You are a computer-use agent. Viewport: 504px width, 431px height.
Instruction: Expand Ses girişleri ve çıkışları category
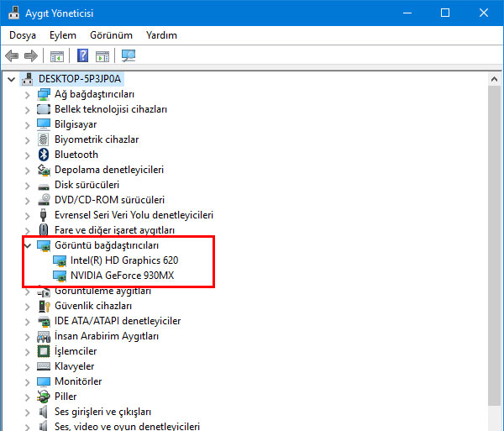pos(28,412)
